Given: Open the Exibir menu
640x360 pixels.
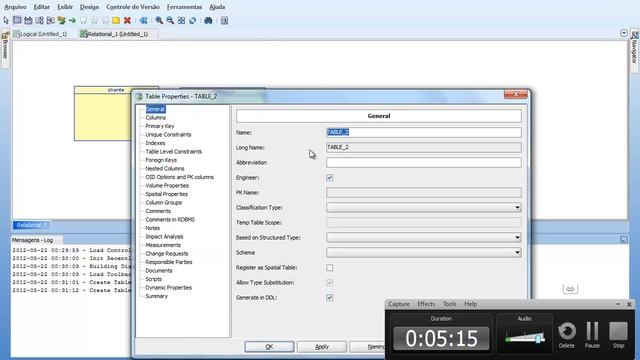Looking at the screenshot, I should click(x=65, y=7).
